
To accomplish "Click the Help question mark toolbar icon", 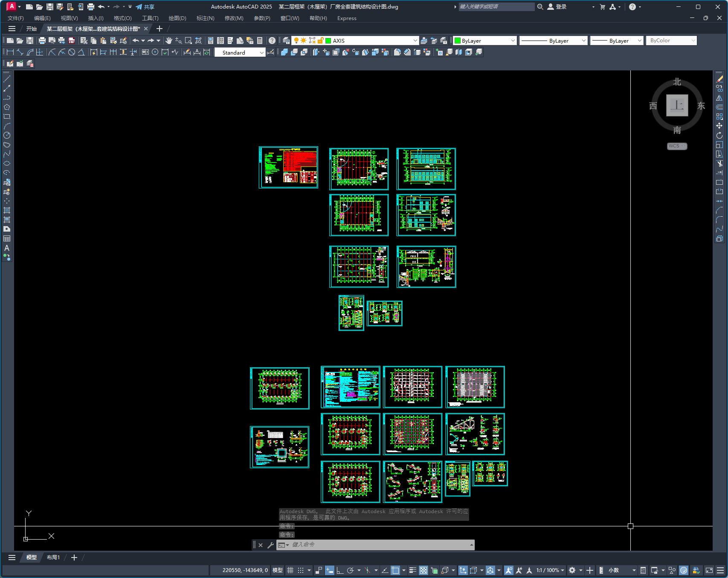I will point(272,41).
